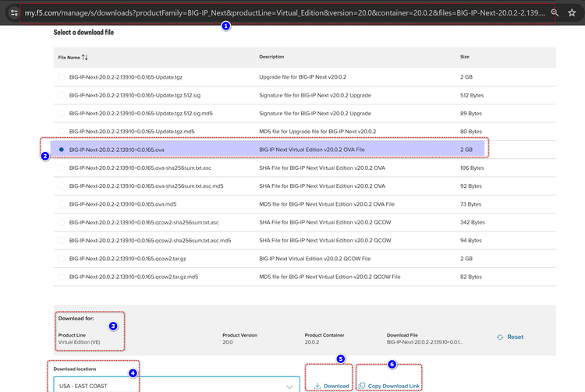Click the chevron of USA - EAST COAST dropdown
The height and width of the screenshot is (392, 585).
(290, 386)
